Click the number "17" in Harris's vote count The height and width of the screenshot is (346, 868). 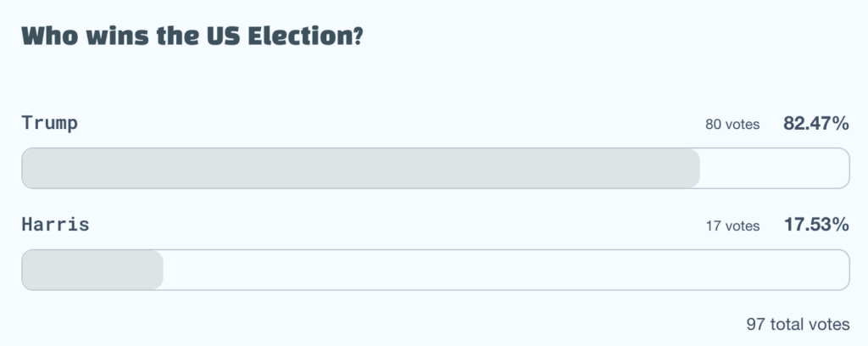714,226
